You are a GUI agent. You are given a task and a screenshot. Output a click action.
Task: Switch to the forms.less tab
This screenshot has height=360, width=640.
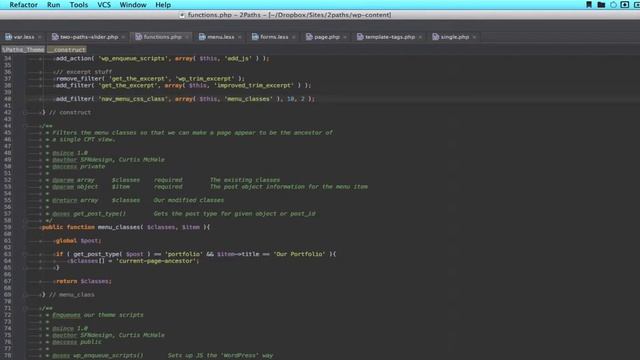(x=274, y=37)
